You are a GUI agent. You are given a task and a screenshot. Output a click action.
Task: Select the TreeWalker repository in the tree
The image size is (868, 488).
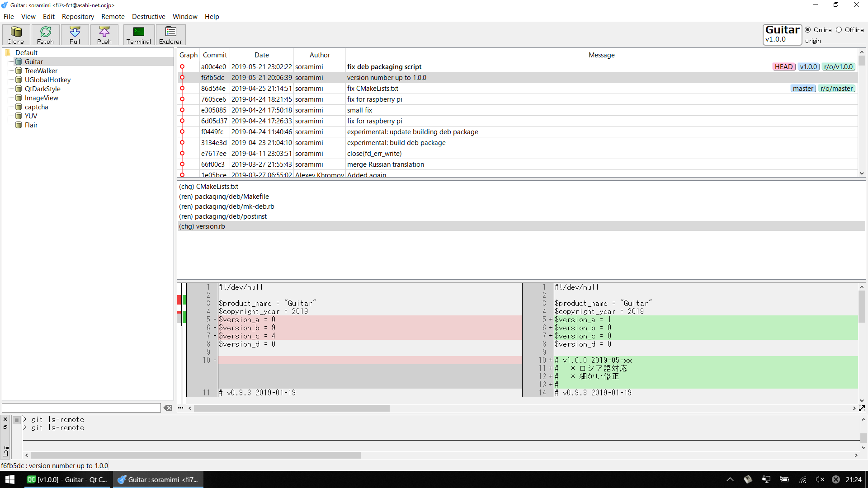pos(41,71)
